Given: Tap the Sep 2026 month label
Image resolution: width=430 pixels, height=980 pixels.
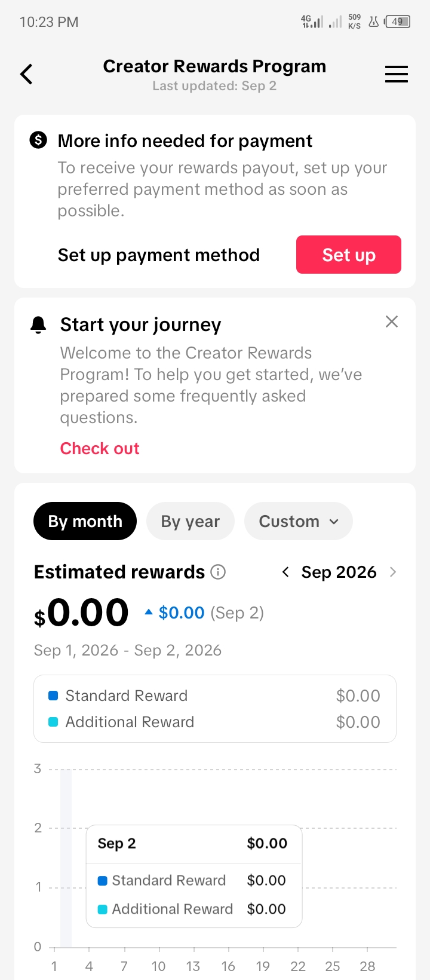Looking at the screenshot, I should tap(339, 572).
